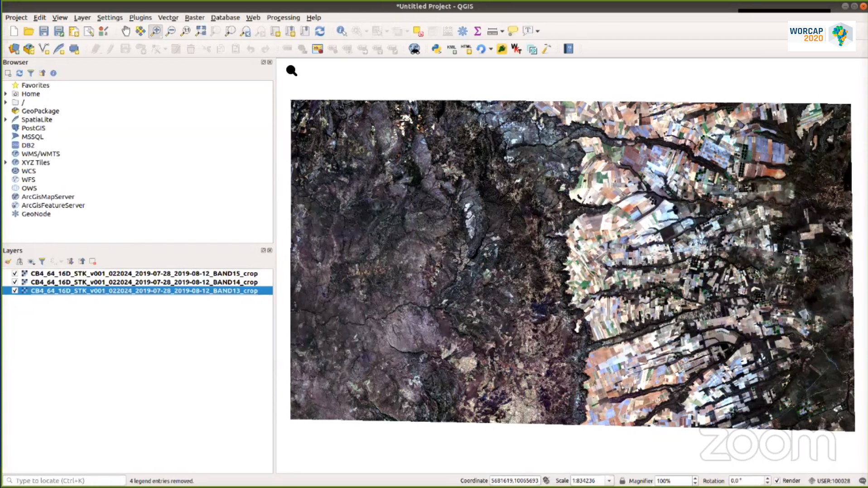Open the log messages speech bubble icon
This screenshot has height=488, width=868.
click(862, 481)
